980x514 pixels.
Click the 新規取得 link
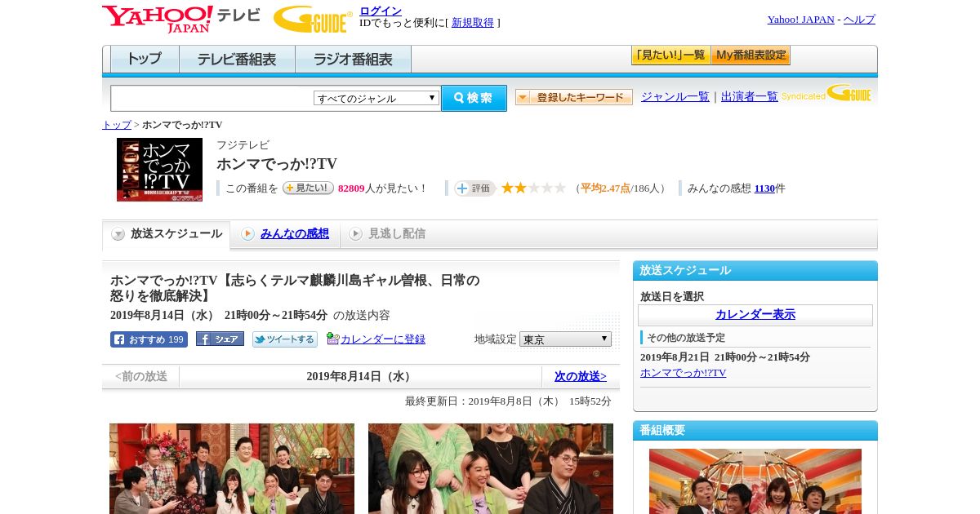click(473, 23)
